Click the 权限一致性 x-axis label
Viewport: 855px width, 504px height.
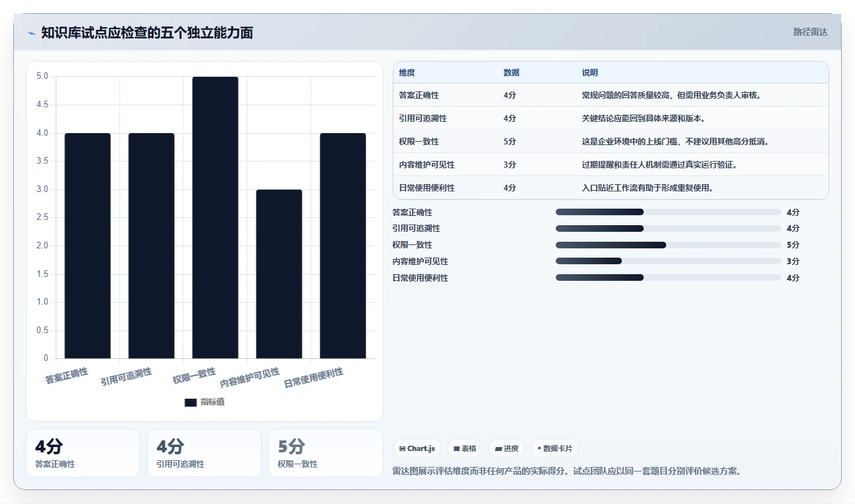(195, 376)
